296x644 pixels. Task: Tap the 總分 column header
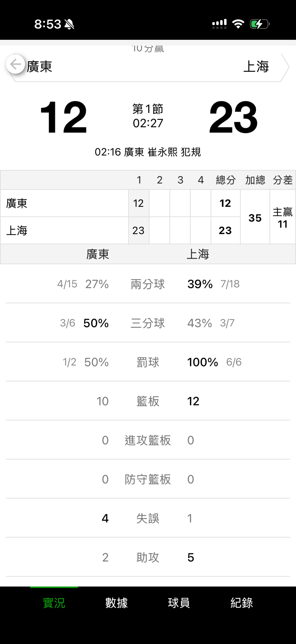[x=226, y=180]
